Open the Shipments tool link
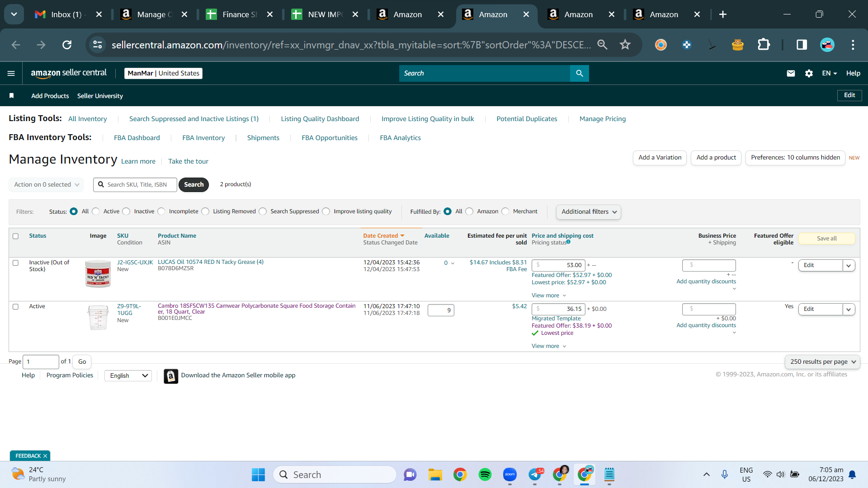The image size is (868, 488). [263, 138]
